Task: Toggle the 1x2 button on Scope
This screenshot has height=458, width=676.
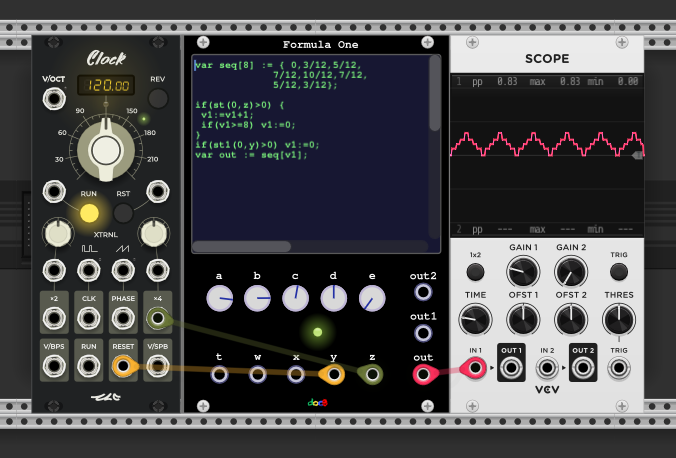Action: tap(475, 272)
